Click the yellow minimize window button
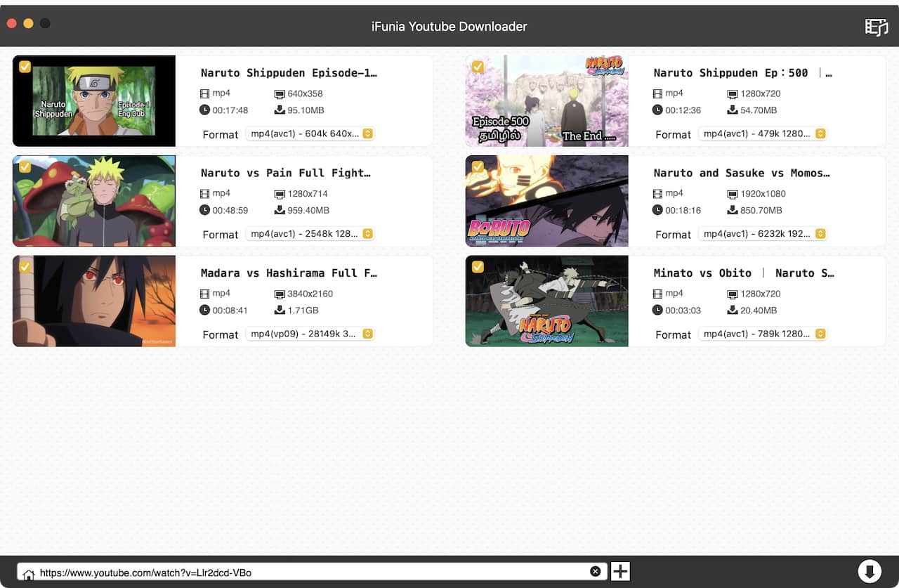This screenshot has height=588, width=899. pos(28,23)
